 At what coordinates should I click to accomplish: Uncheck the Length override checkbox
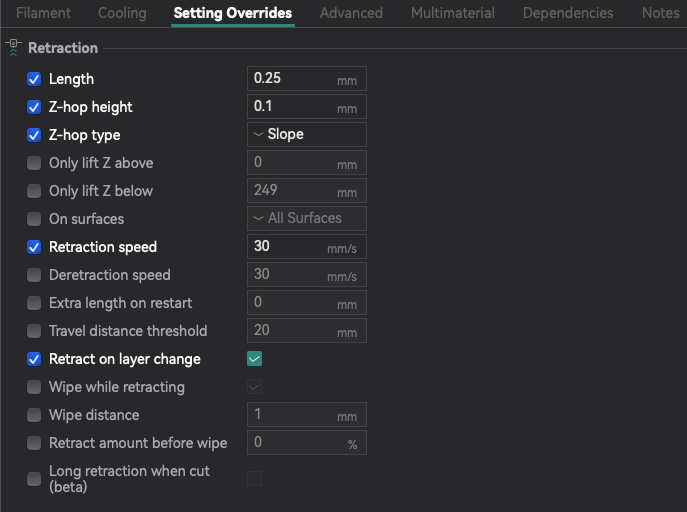pyautogui.click(x=34, y=79)
